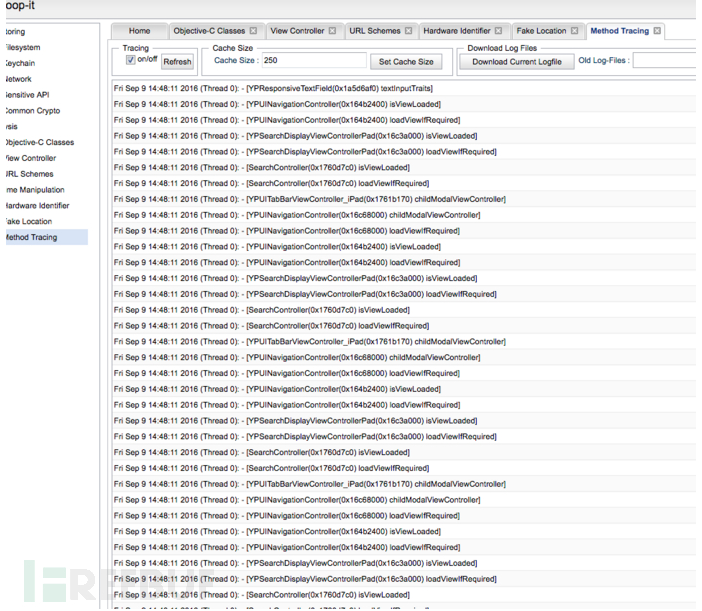Screen dimensions: 702x611
Task: Click the Refresh button
Action: [177, 62]
